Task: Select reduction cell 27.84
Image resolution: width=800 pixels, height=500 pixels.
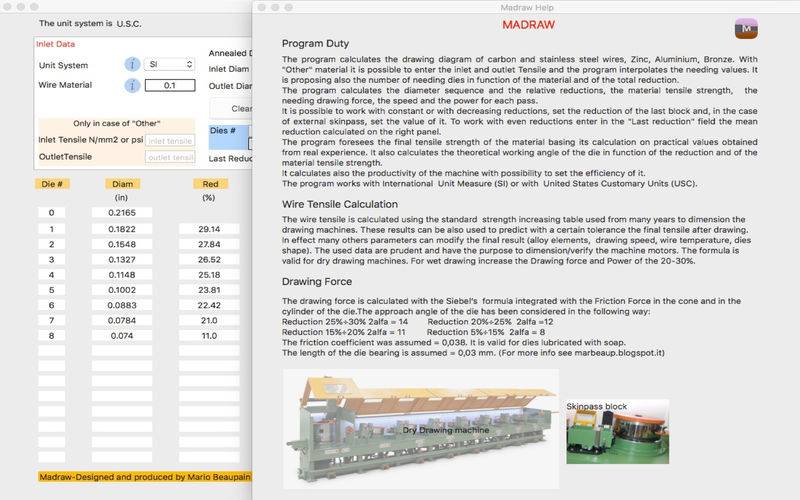Action: 209,244
